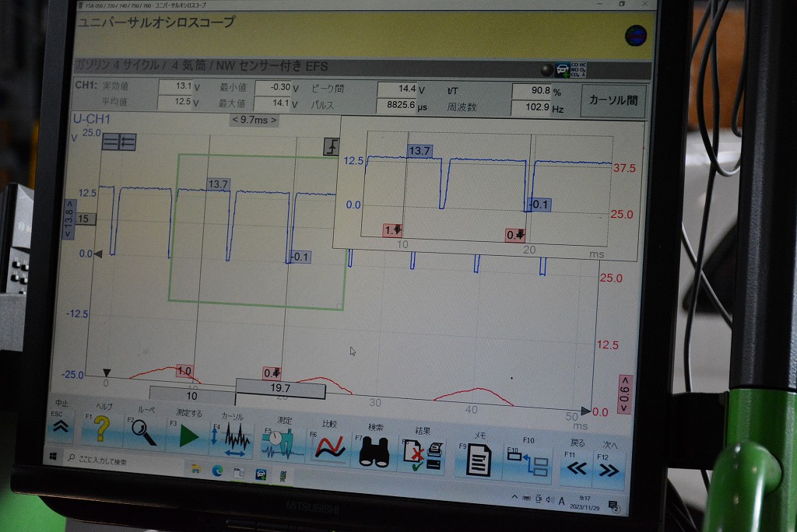The width and height of the screenshot is (797, 532).
Task: Click the ピーク間 14.4 value field
Action: [x=398, y=89]
